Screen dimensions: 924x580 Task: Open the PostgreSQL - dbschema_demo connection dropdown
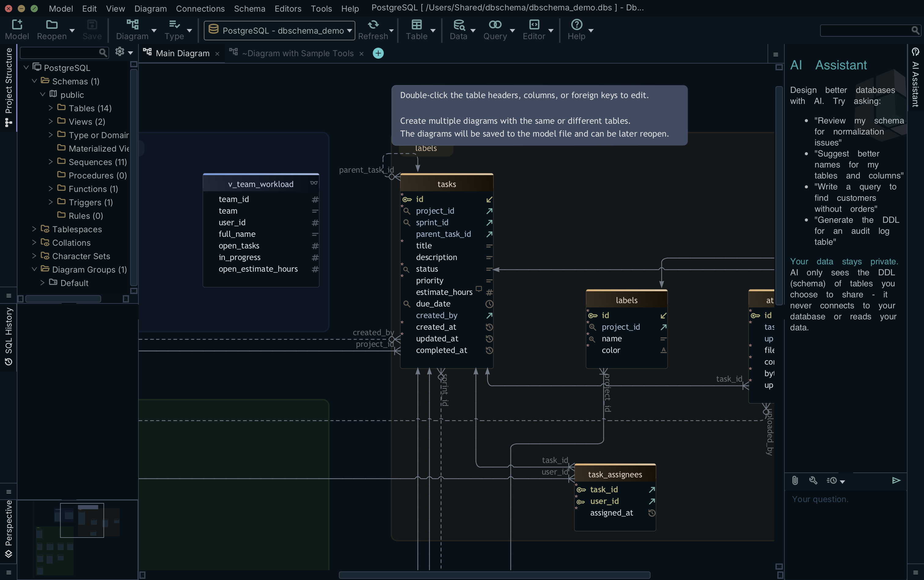(x=279, y=30)
